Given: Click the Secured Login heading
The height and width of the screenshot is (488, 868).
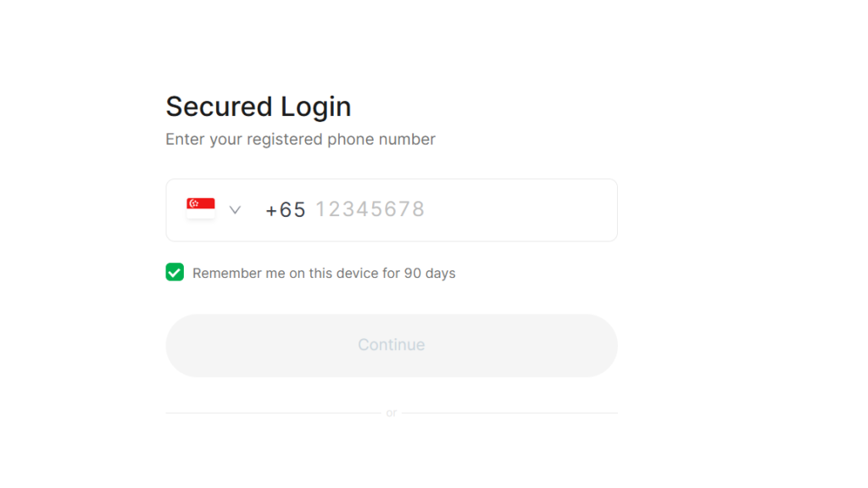Looking at the screenshot, I should coord(258,106).
